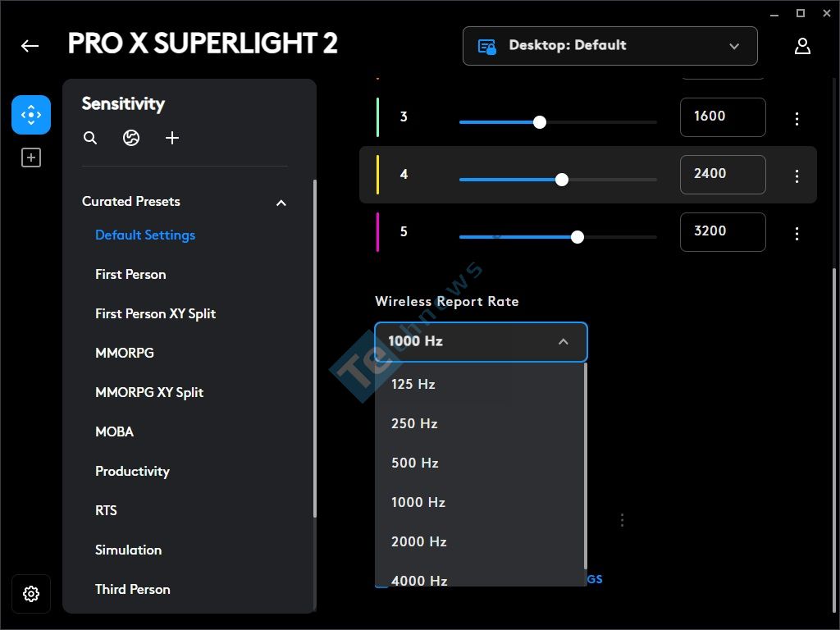The image size is (840, 630).
Task: Add a new sensitivity preset
Action: pyautogui.click(x=172, y=138)
